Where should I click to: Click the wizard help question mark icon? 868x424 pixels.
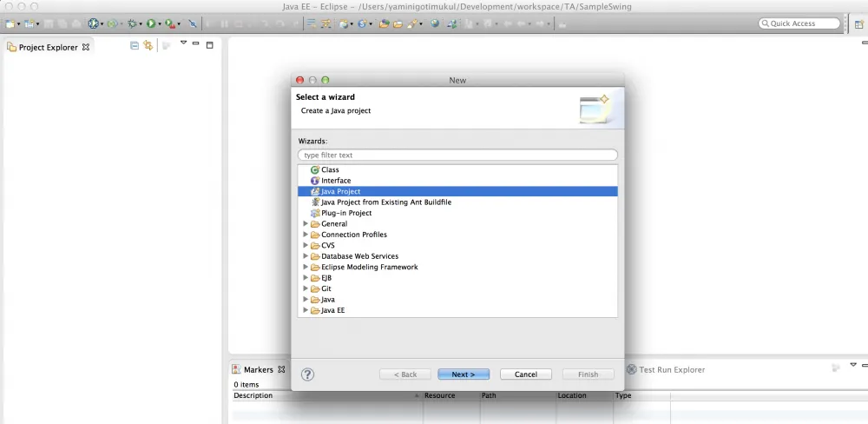(x=307, y=374)
